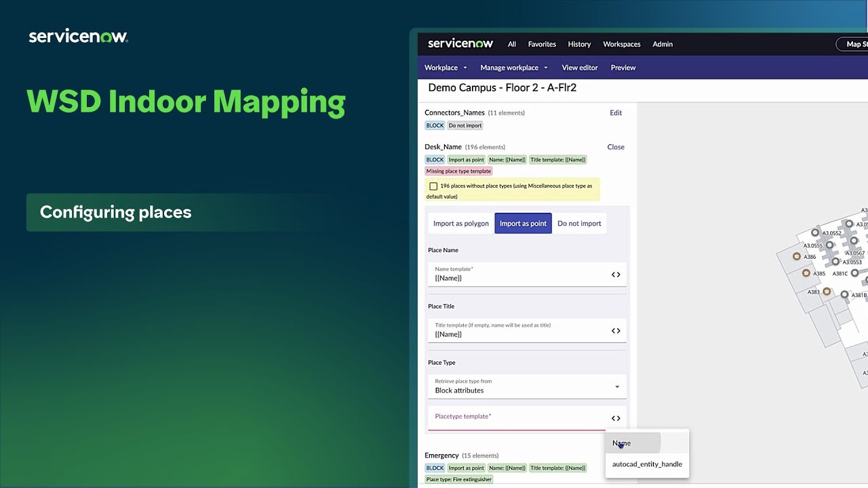Open code editor for Name template field

[616, 274]
